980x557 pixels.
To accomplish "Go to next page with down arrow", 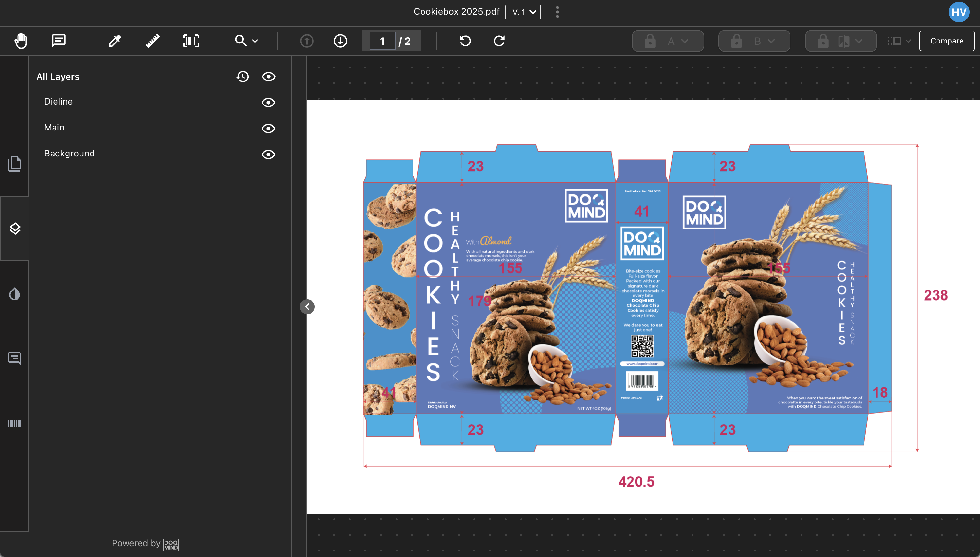I will point(340,41).
